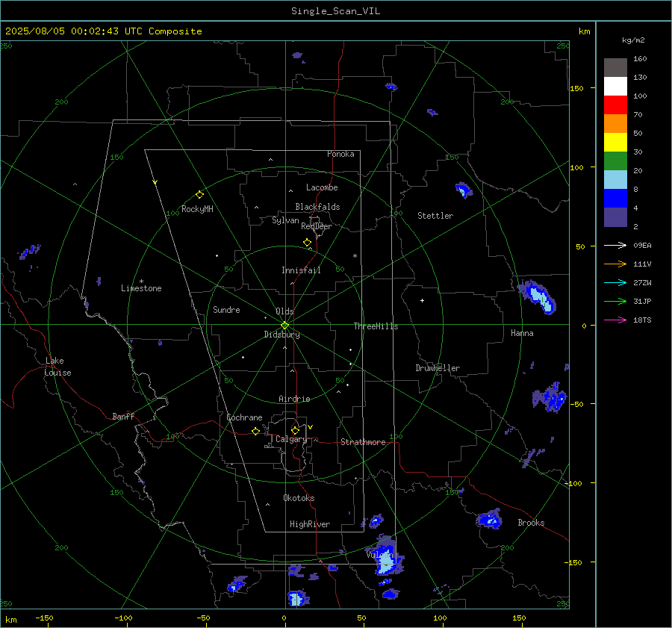The width and height of the screenshot is (672, 628).
Task: Click the Strathmore label
Action: point(363,442)
